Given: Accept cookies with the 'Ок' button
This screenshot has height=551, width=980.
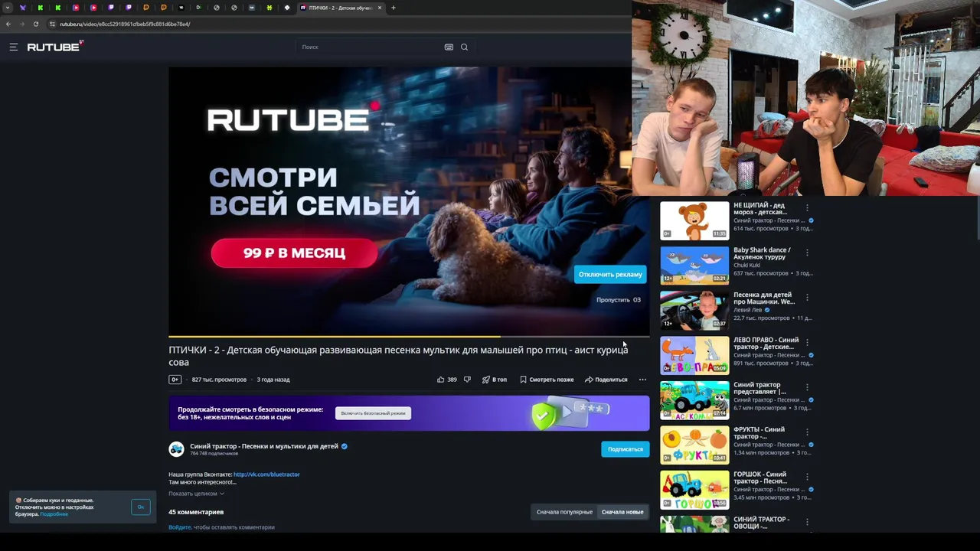Looking at the screenshot, I should click(x=141, y=507).
